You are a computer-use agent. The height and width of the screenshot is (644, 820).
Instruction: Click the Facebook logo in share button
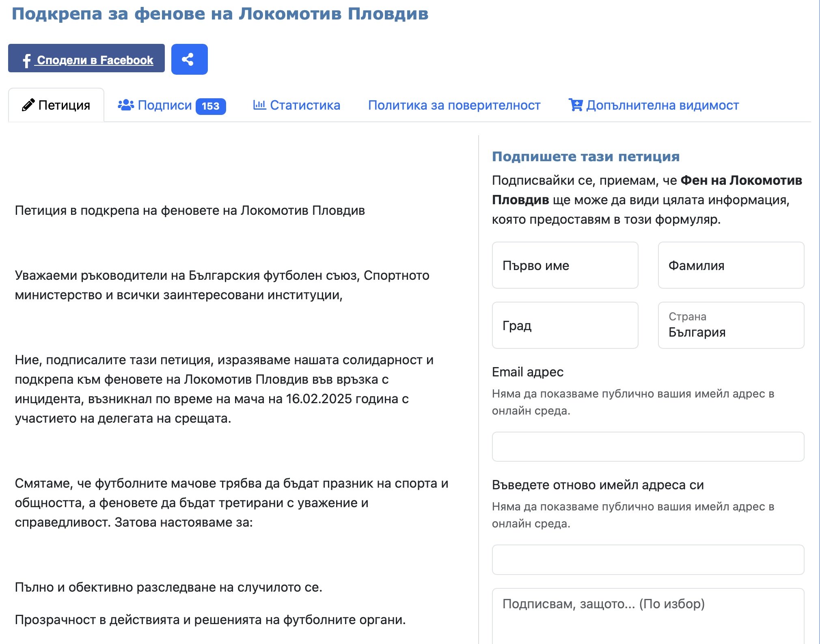(x=27, y=61)
